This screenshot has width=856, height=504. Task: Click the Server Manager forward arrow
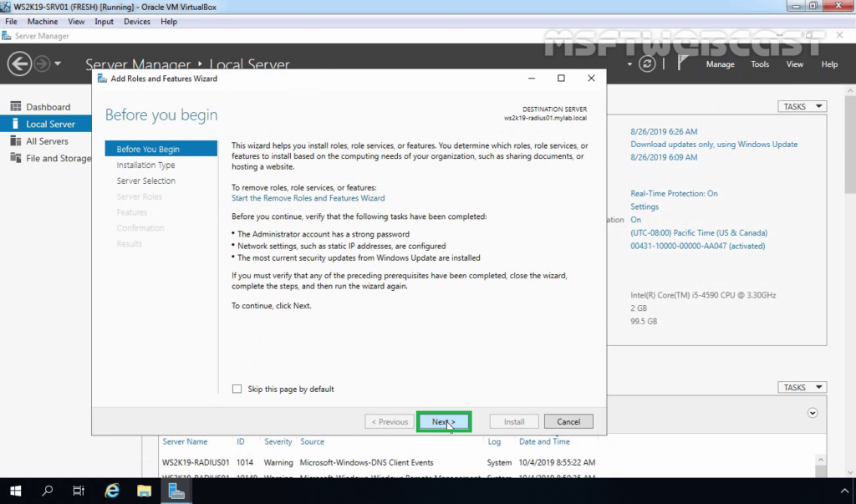point(42,64)
